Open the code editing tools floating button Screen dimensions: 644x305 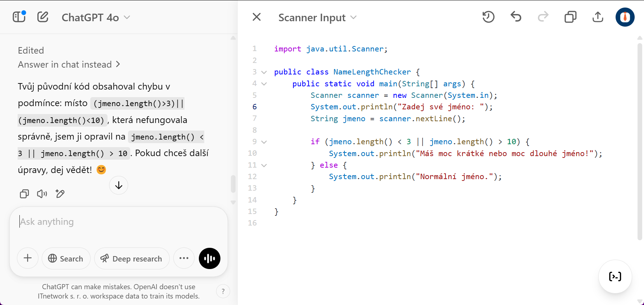615,277
